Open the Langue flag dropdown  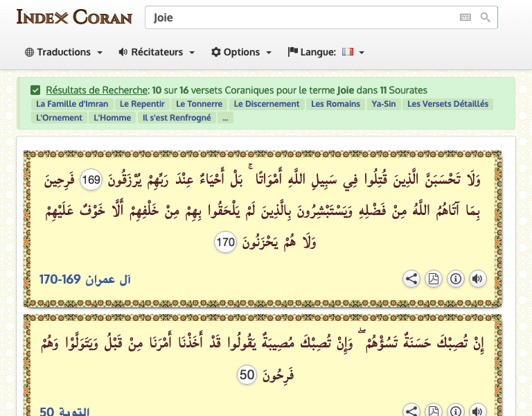click(326, 52)
